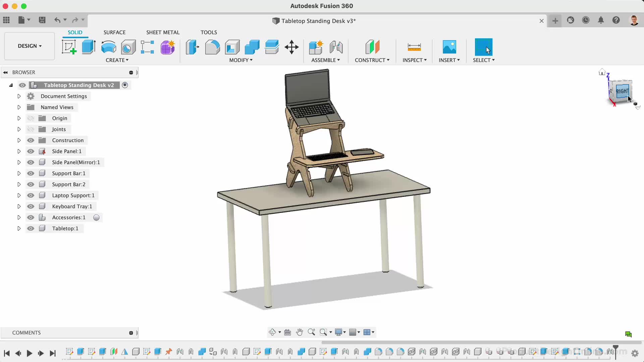The image size is (644, 362).
Task: Select the Press Pull tool
Action: pos(193,47)
